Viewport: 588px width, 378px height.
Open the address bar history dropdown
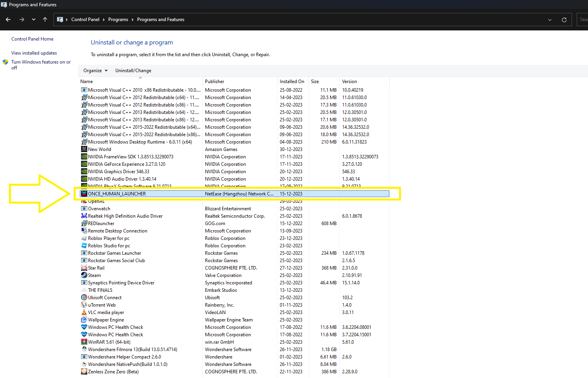550,20
